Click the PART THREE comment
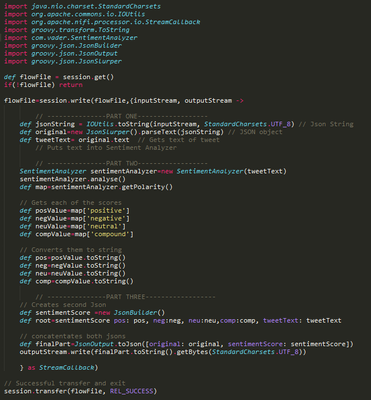Screen dimensions: 371x400 click(125, 297)
